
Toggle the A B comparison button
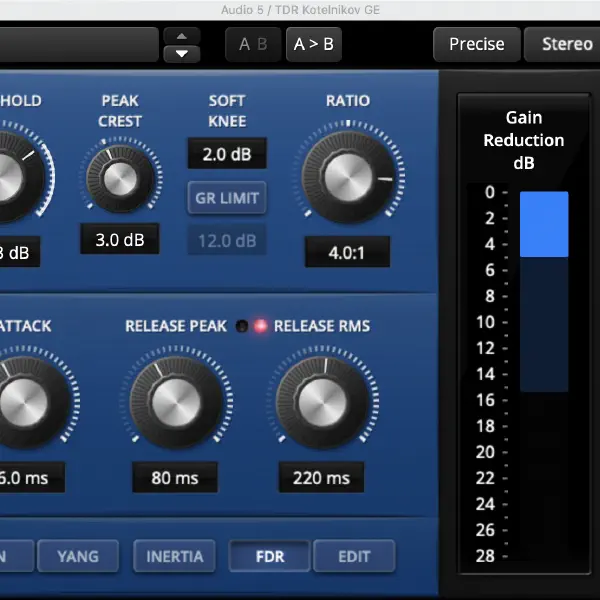coord(252,45)
